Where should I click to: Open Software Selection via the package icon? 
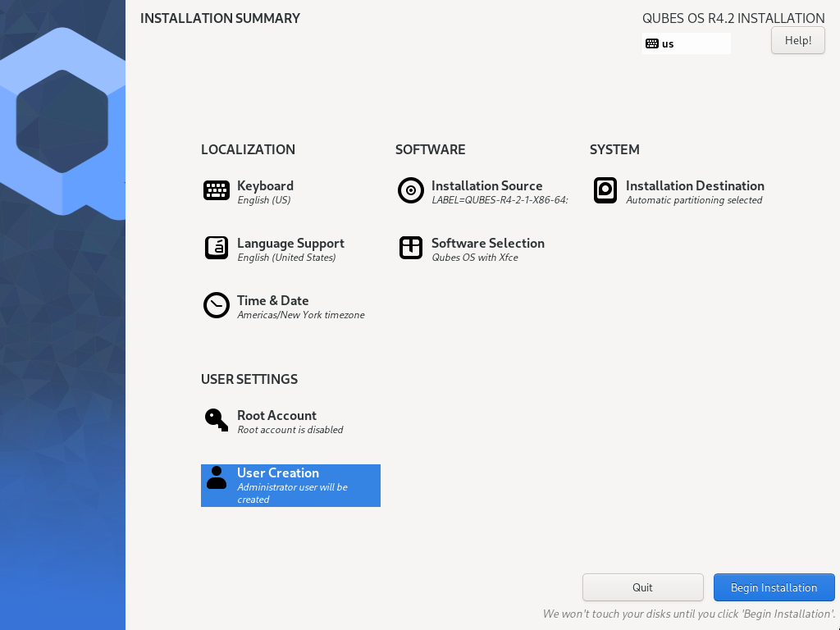pyautogui.click(x=410, y=248)
